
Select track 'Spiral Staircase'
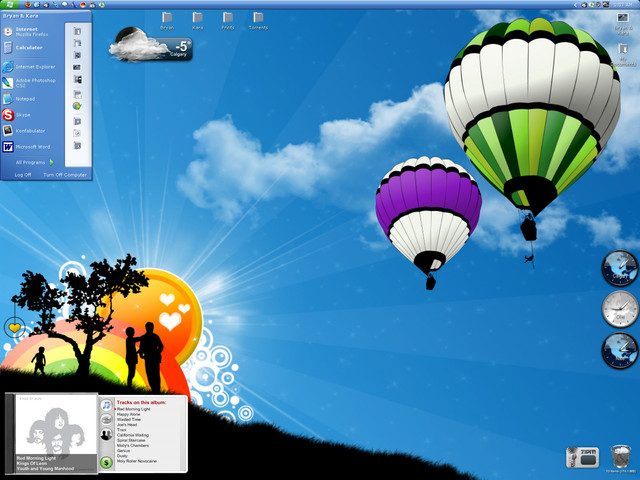[131, 440]
